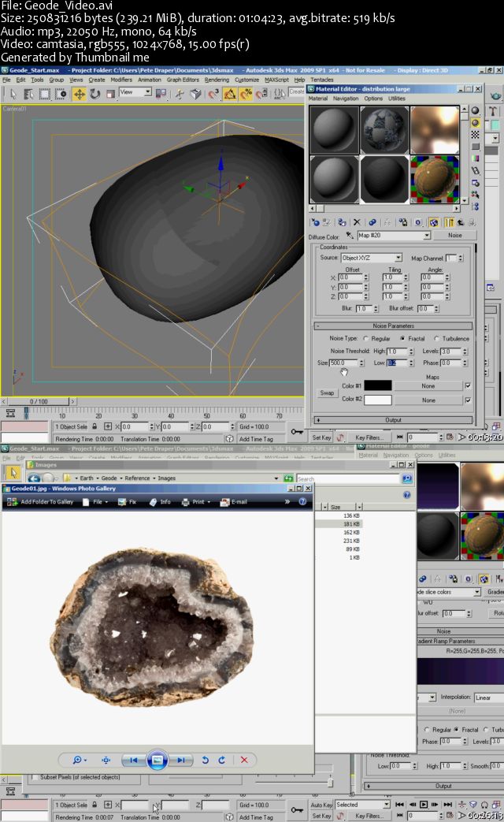Open Utilities menu in distribution large editor
Screen dimensions: 504x822
(x=397, y=99)
